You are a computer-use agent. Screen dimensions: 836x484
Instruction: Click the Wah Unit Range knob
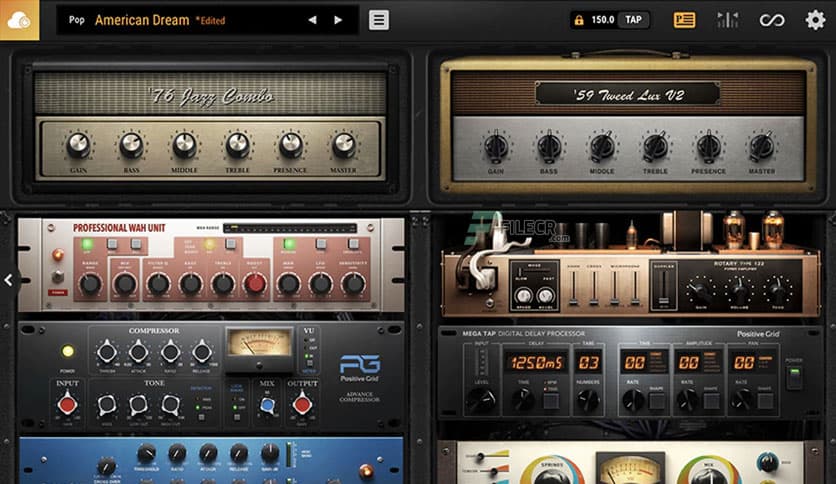[90, 285]
